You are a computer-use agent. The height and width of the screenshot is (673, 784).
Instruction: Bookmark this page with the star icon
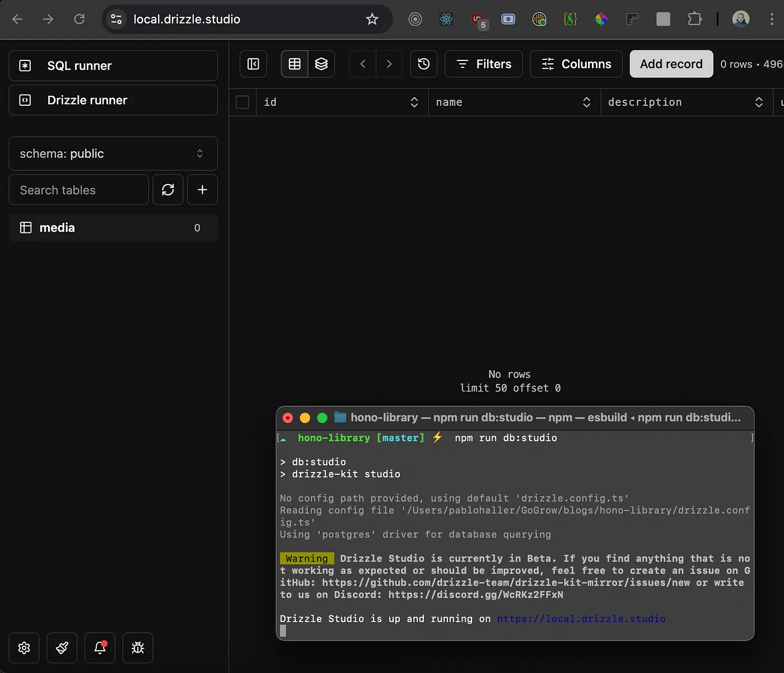(372, 19)
